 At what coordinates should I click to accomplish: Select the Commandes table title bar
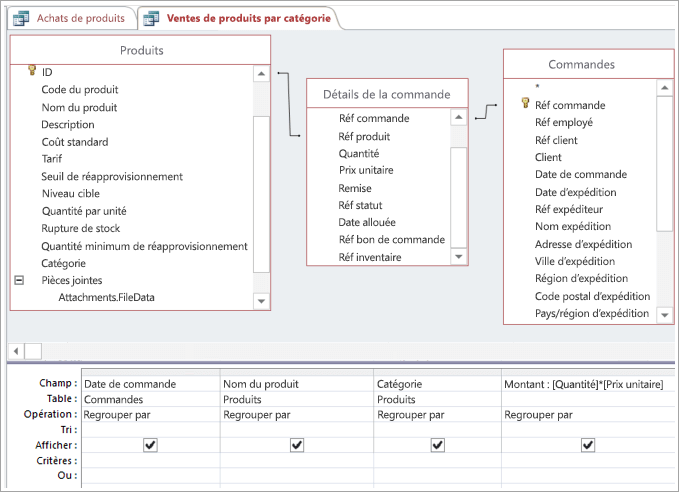coord(589,65)
